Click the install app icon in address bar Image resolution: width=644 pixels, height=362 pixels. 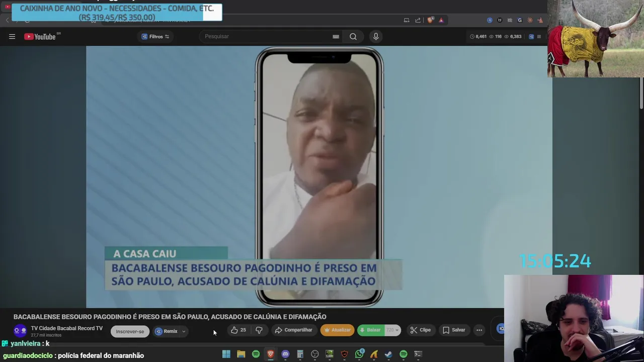[x=407, y=20]
